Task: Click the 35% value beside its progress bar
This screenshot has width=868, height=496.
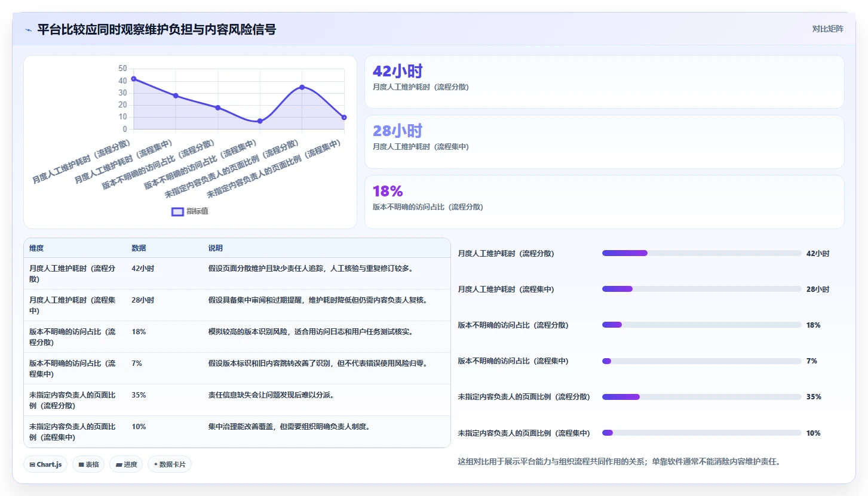Action: coord(814,397)
